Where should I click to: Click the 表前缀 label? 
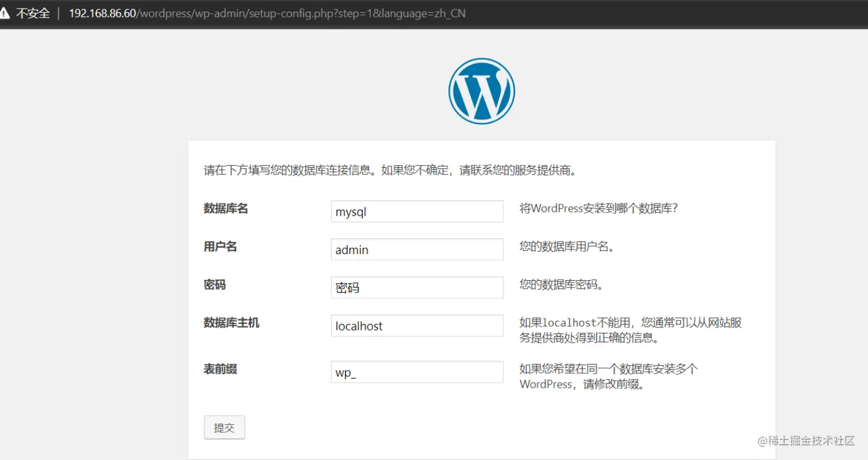coord(220,369)
